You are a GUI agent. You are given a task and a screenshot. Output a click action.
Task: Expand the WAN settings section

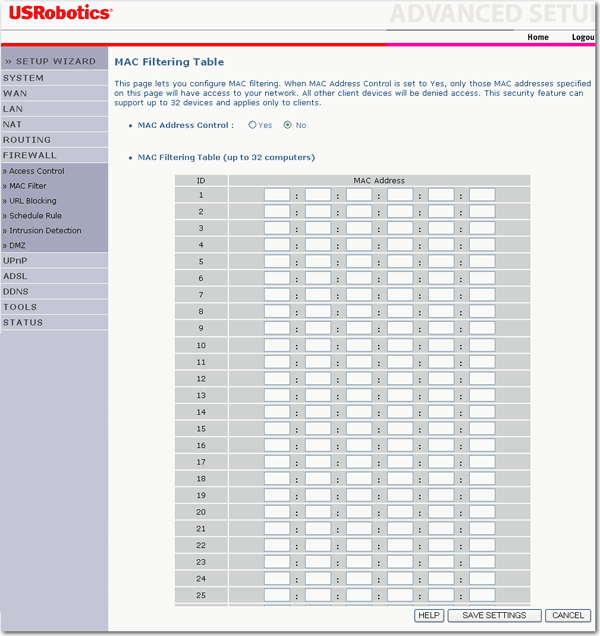point(15,93)
